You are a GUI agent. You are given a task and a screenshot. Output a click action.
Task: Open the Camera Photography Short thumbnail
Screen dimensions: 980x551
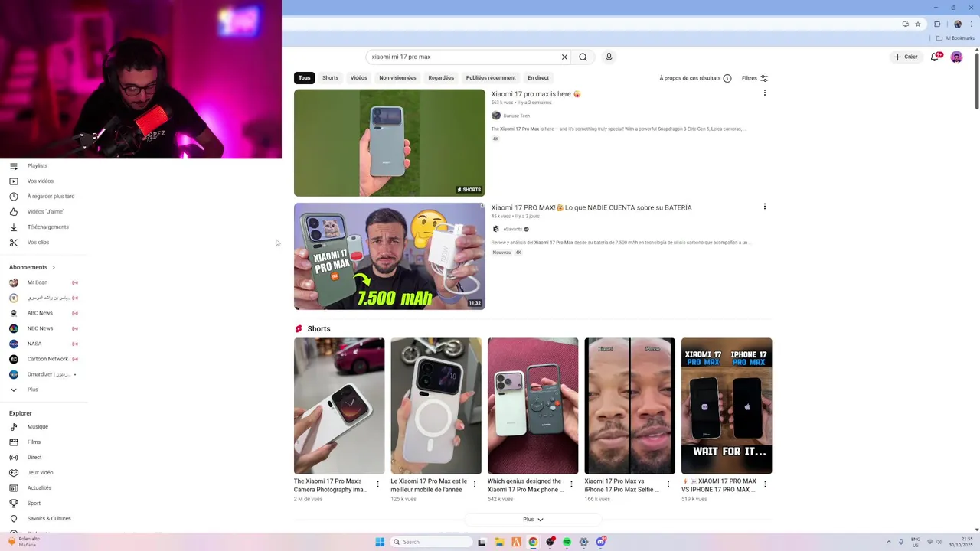339,406
